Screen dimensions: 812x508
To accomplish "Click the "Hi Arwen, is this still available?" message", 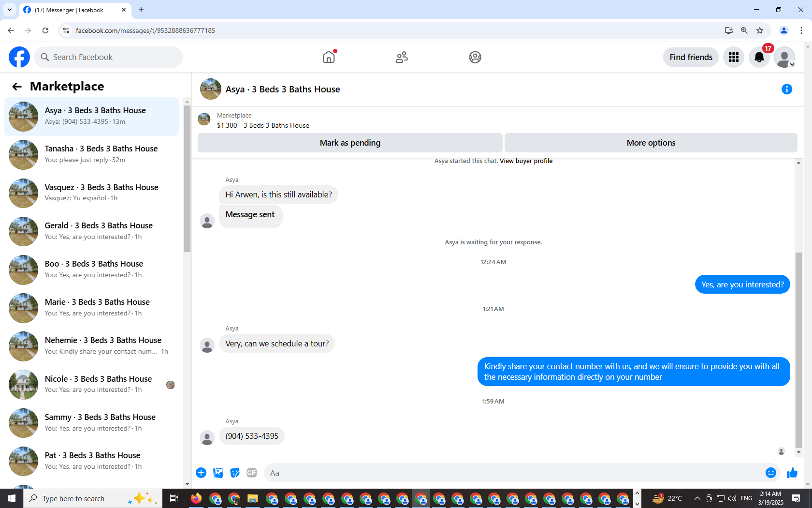I will coord(278,194).
